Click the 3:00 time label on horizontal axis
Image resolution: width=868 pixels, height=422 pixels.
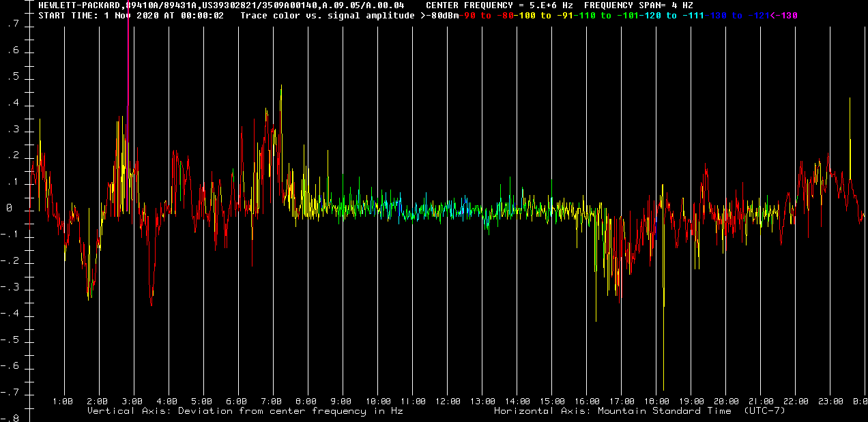pos(132,402)
